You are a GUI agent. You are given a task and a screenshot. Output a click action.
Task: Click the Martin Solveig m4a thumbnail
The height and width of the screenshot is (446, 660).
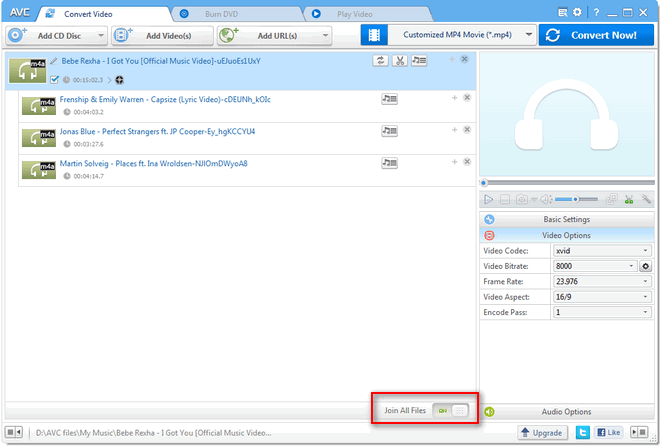[39, 170]
